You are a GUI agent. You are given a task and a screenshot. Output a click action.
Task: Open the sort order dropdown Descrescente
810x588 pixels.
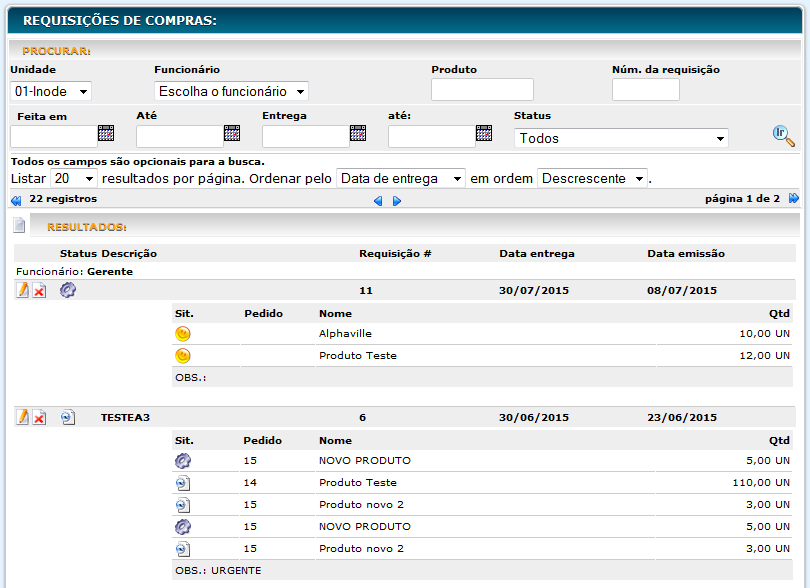(592, 178)
